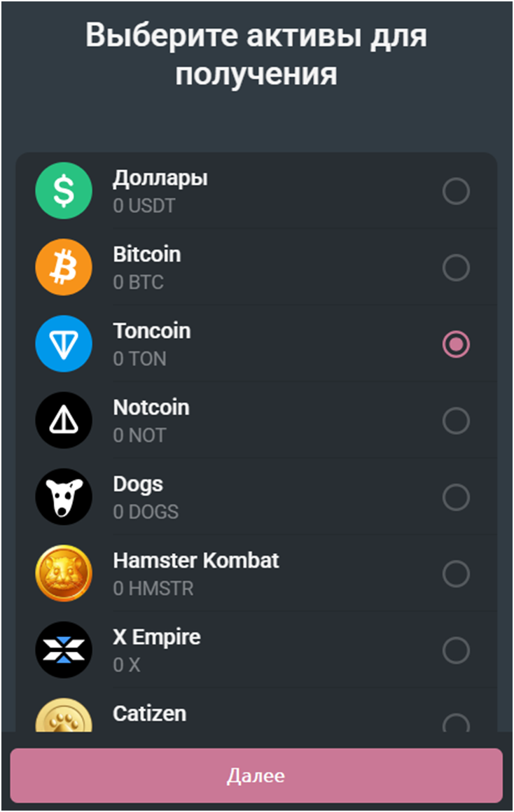514x812 pixels.
Task: Click the green dollar USDT icon
Action: 64,191
